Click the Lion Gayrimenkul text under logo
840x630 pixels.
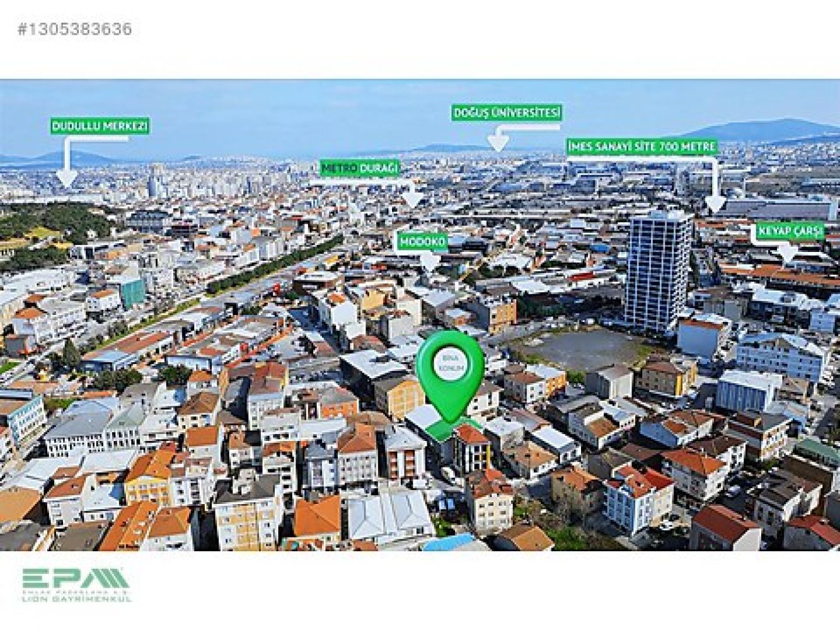77,599
